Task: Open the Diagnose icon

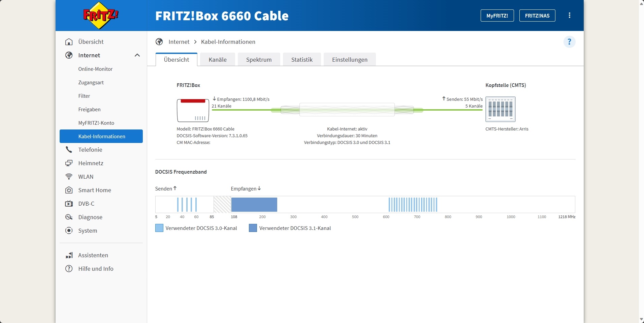Action: pos(69,217)
